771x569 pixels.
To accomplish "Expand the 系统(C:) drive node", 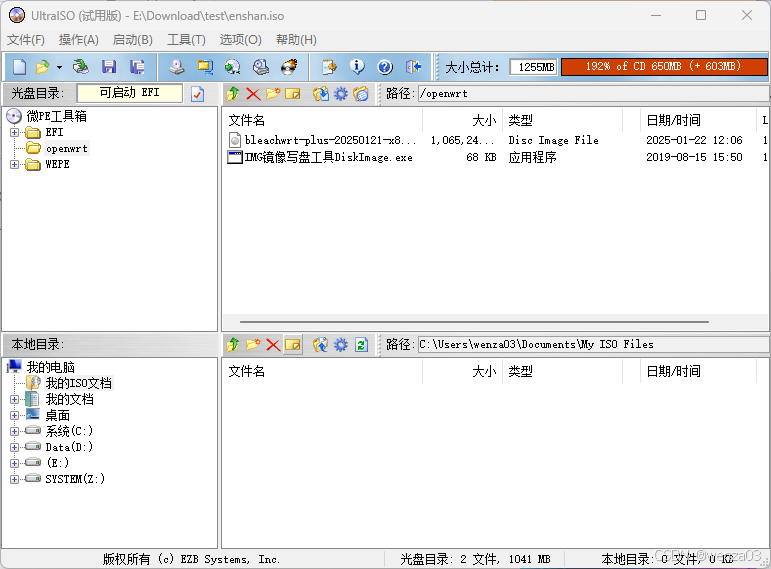I will [14, 431].
